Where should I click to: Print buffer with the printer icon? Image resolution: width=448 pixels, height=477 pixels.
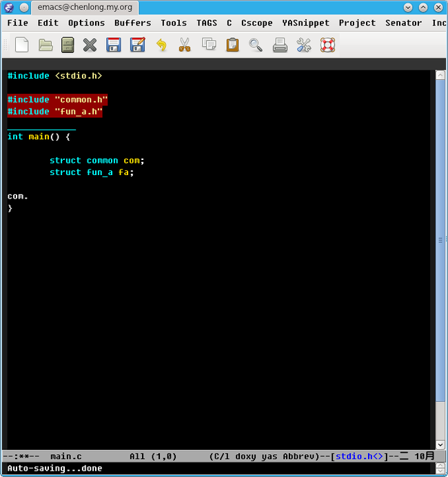point(280,45)
